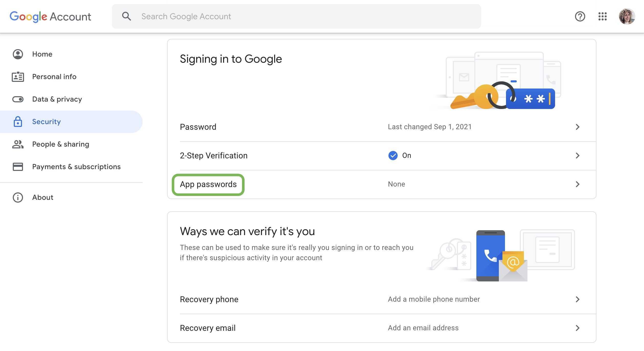
Task: Click the Payments credit card icon
Action: 18,167
